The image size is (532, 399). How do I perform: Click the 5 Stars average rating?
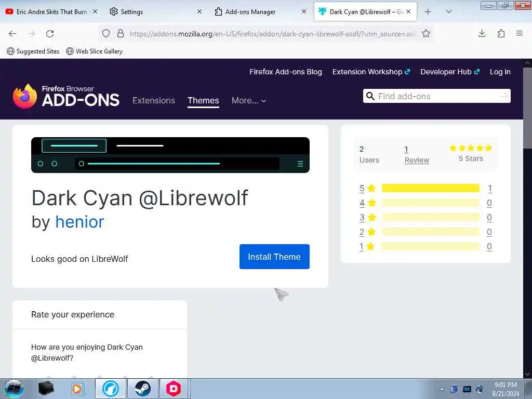[471, 153]
